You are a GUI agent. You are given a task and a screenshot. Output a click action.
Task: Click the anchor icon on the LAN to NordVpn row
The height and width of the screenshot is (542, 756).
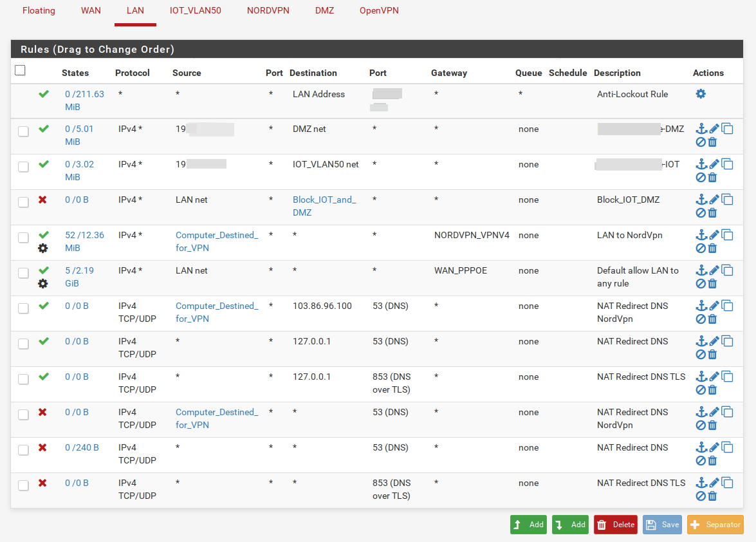tap(701, 235)
